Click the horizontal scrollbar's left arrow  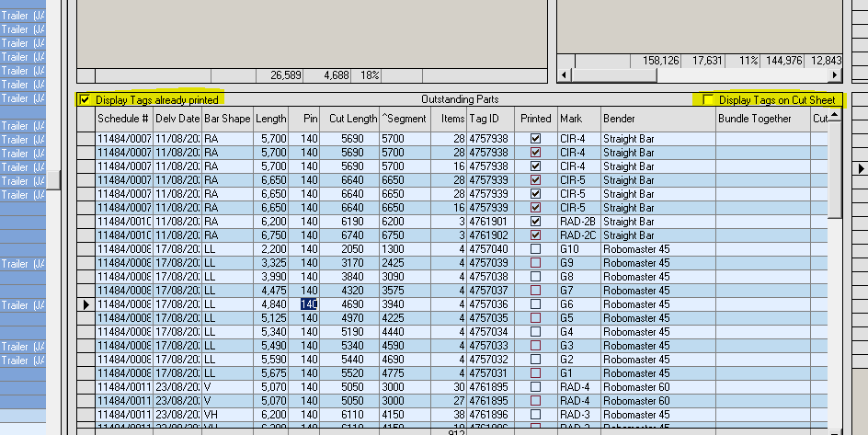[565, 74]
